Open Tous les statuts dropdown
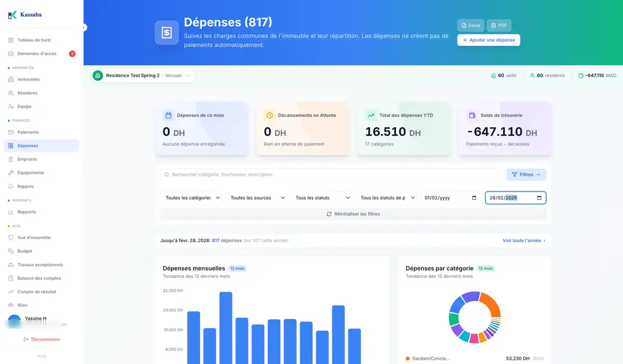The width and height of the screenshot is (623, 364). [322, 198]
